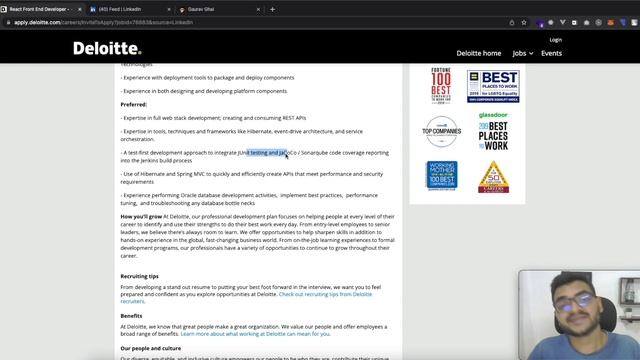Bookmark this page with the star icon

(x=524, y=22)
